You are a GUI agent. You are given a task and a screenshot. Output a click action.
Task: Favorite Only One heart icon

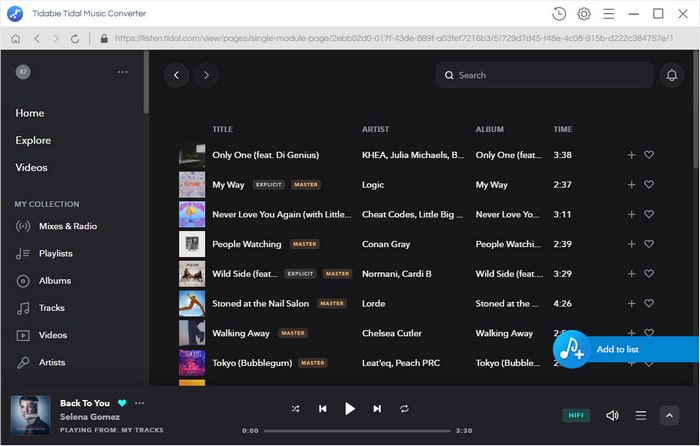point(649,154)
